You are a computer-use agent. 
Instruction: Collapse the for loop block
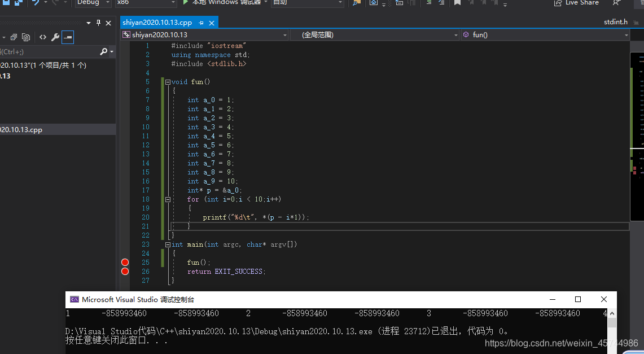pos(168,199)
